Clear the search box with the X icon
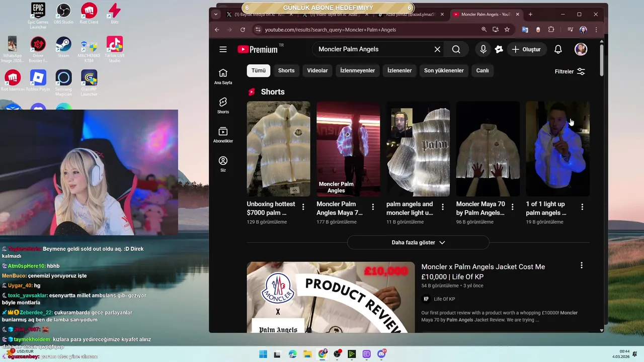The image size is (644, 362). click(x=437, y=49)
